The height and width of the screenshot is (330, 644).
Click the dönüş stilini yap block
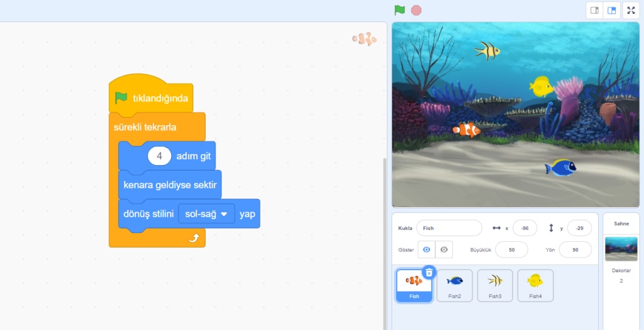pyautogui.click(x=189, y=214)
